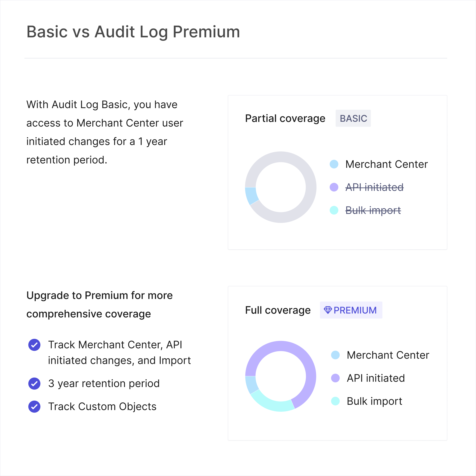Click the purple API initiated dot under Full coverage
The height and width of the screenshot is (476, 476).
335,378
